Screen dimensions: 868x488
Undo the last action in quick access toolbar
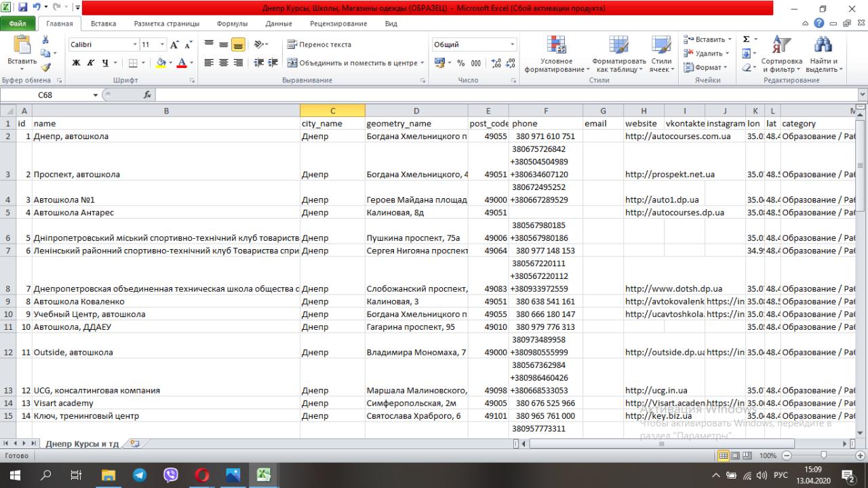point(37,8)
